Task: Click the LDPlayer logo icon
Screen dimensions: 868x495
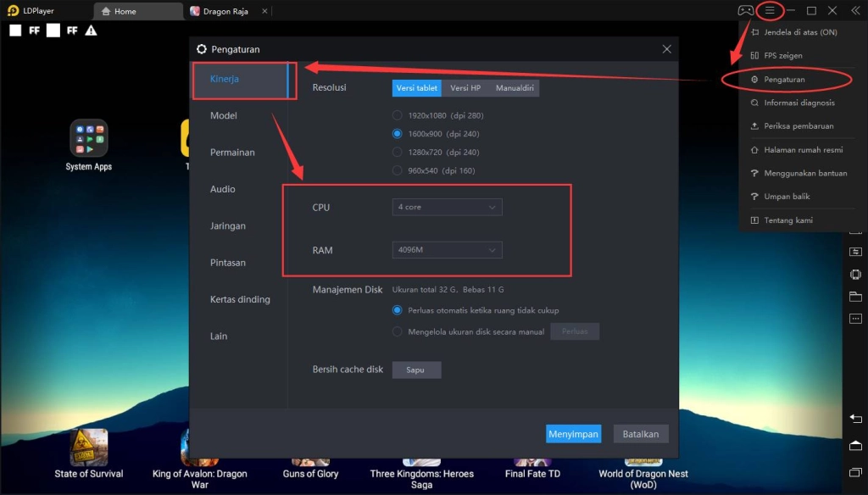Action: (x=13, y=10)
